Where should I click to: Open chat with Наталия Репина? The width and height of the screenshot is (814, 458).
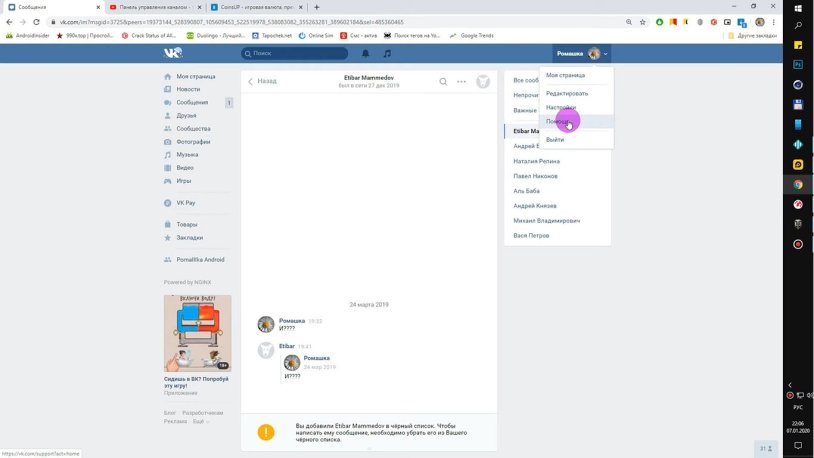click(x=536, y=161)
